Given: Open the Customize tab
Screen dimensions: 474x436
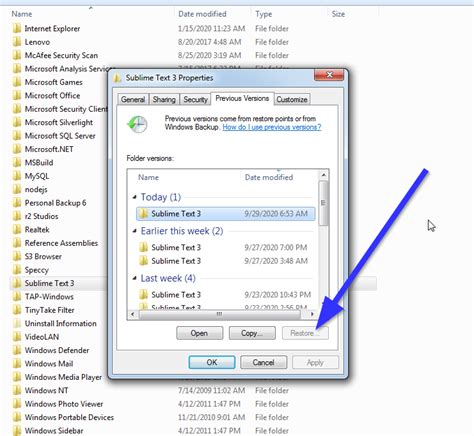Looking at the screenshot, I should pos(292,99).
